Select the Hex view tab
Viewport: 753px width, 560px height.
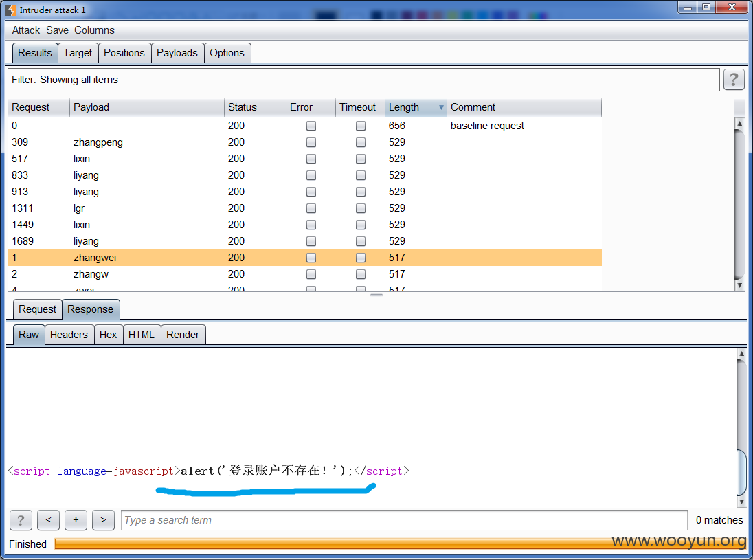(108, 335)
